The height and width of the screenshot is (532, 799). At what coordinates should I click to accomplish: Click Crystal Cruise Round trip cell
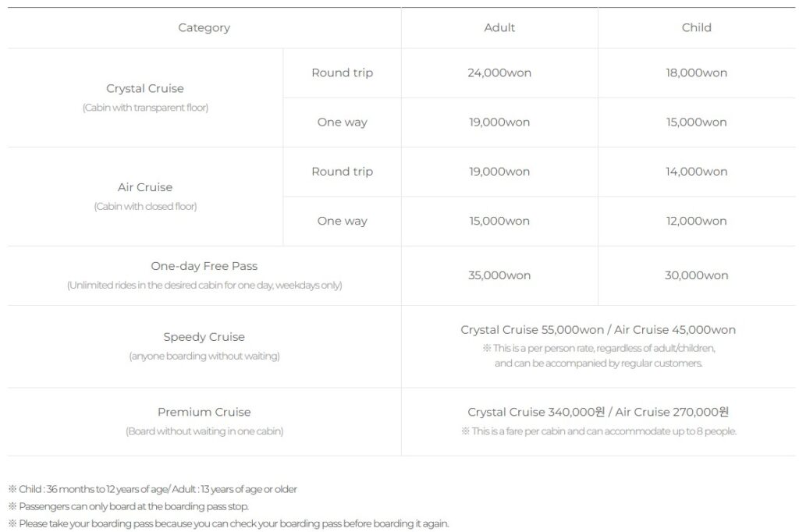pyautogui.click(x=342, y=73)
